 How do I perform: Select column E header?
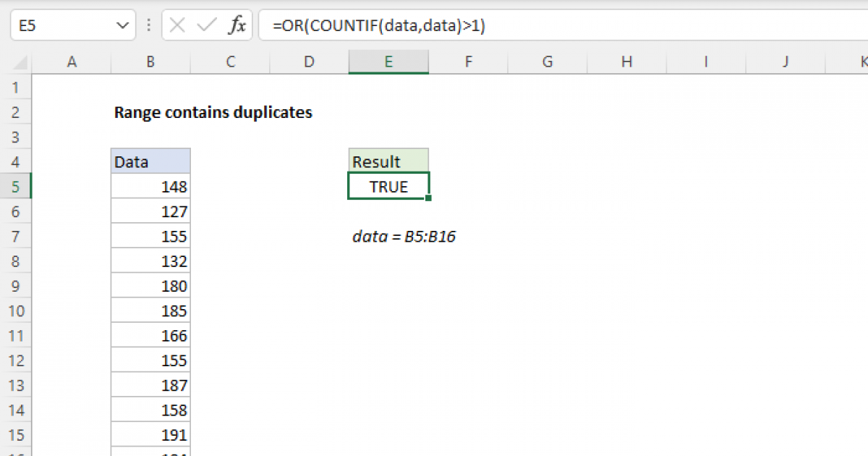(x=388, y=62)
